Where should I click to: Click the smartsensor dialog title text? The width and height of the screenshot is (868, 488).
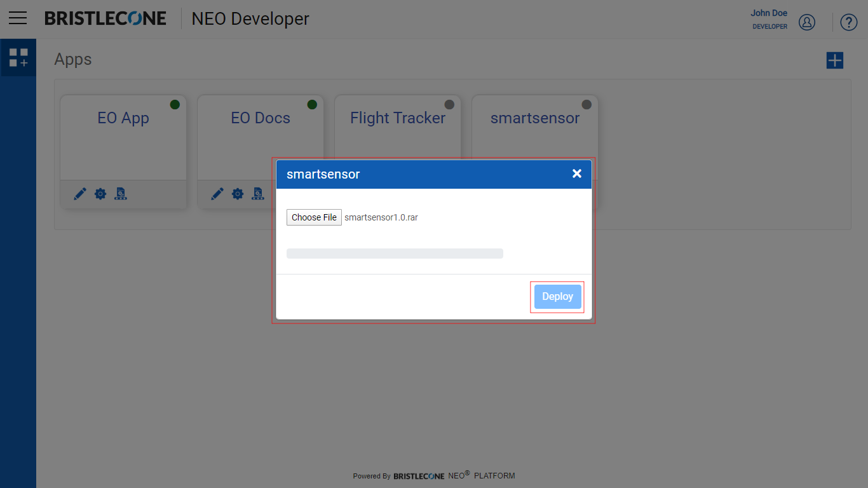pyautogui.click(x=323, y=174)
